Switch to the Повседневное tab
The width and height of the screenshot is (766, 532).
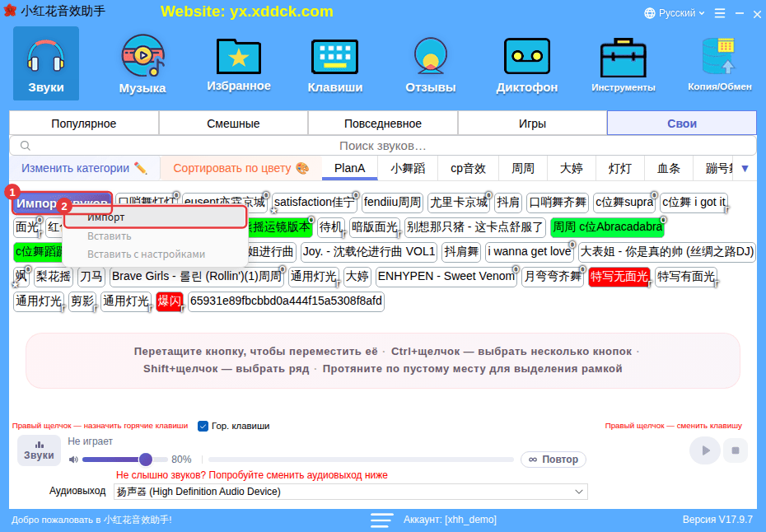383,123
